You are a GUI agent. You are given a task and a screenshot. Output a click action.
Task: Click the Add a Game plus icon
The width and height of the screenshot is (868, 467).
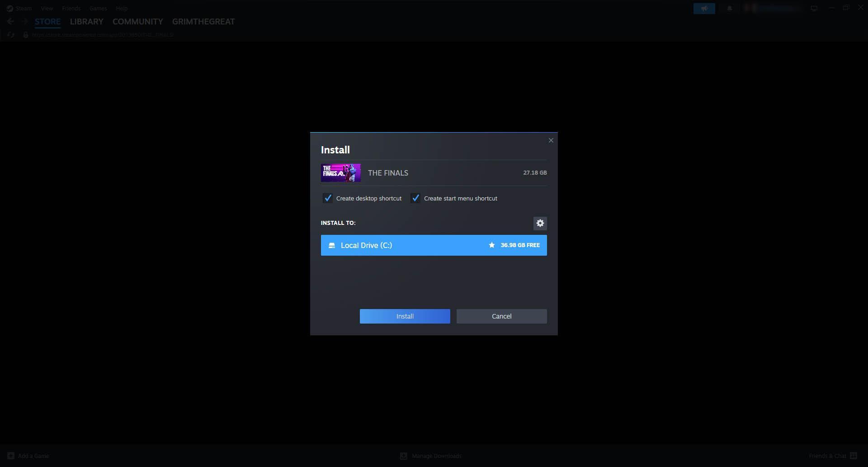pos(11,456)
